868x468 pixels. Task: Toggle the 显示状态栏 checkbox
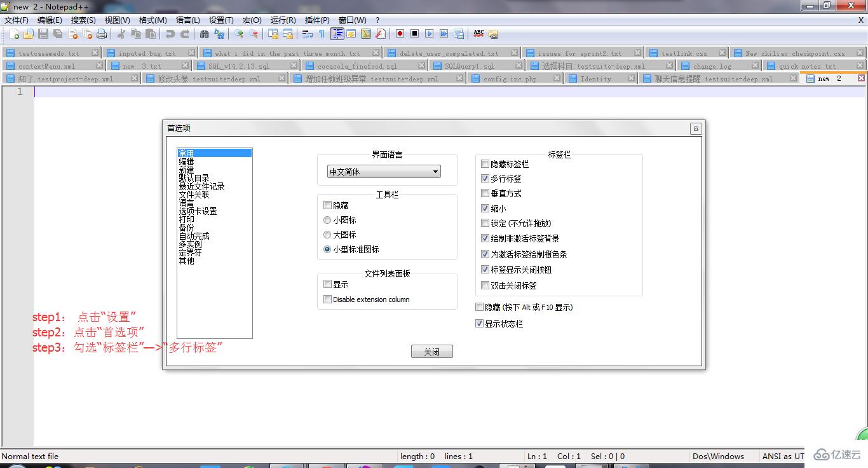click(480, 324)
